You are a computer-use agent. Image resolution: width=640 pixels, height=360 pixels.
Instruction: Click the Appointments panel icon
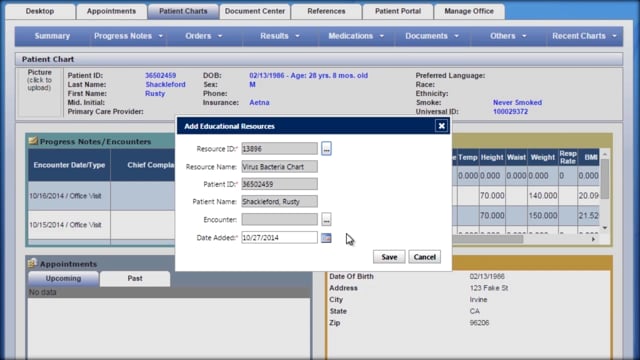(x=33, y=264)
